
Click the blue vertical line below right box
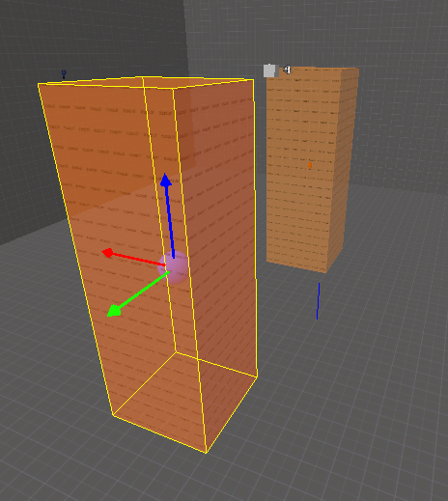coord(318,301)
